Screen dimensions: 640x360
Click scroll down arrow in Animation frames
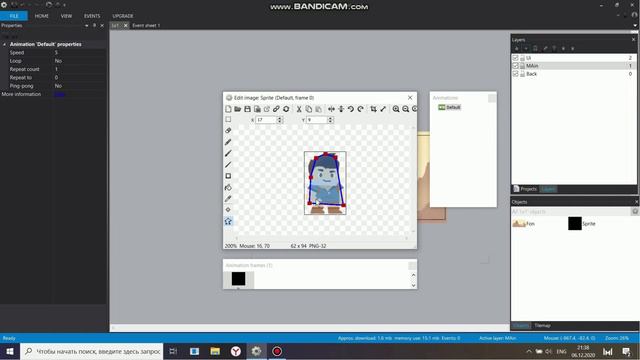(x=413, y=285)
